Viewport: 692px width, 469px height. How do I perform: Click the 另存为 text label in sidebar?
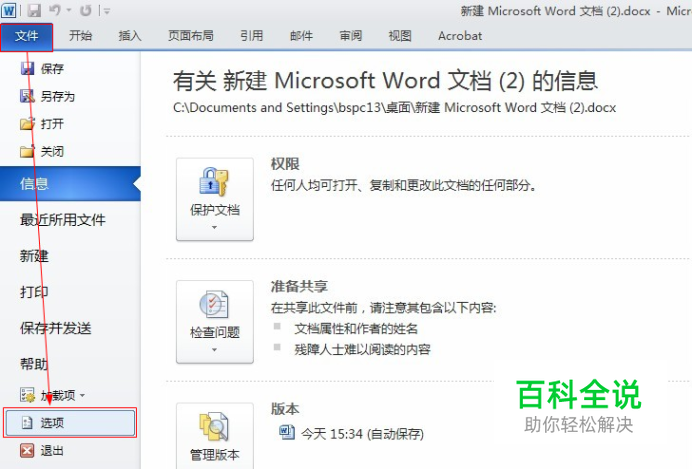click(x=58, y=96)
